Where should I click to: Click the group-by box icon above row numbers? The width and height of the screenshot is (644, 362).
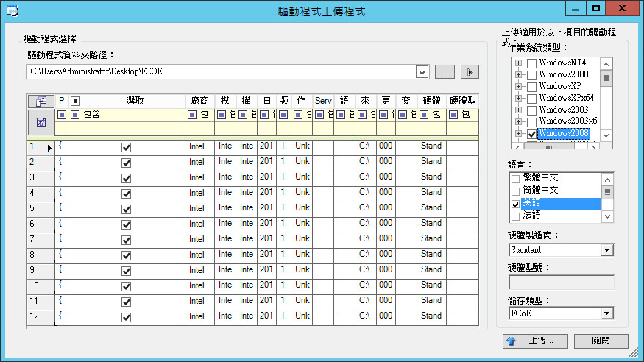(41, 100)
